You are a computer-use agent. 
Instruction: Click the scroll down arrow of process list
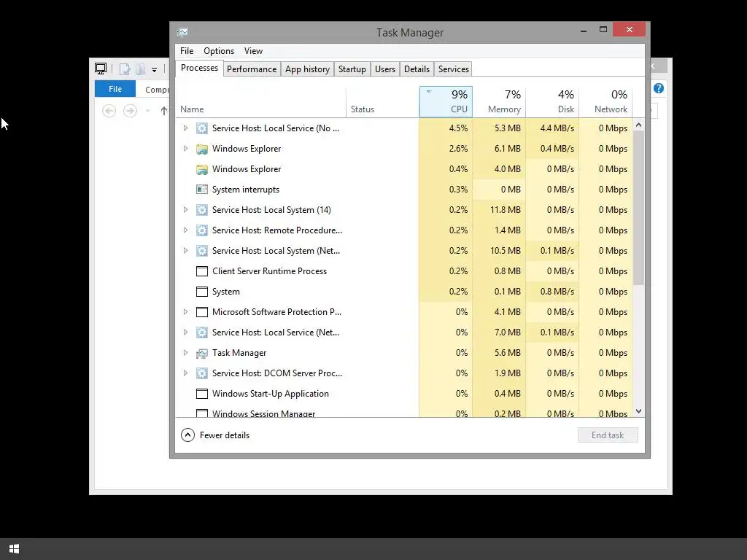coord(639,411)
